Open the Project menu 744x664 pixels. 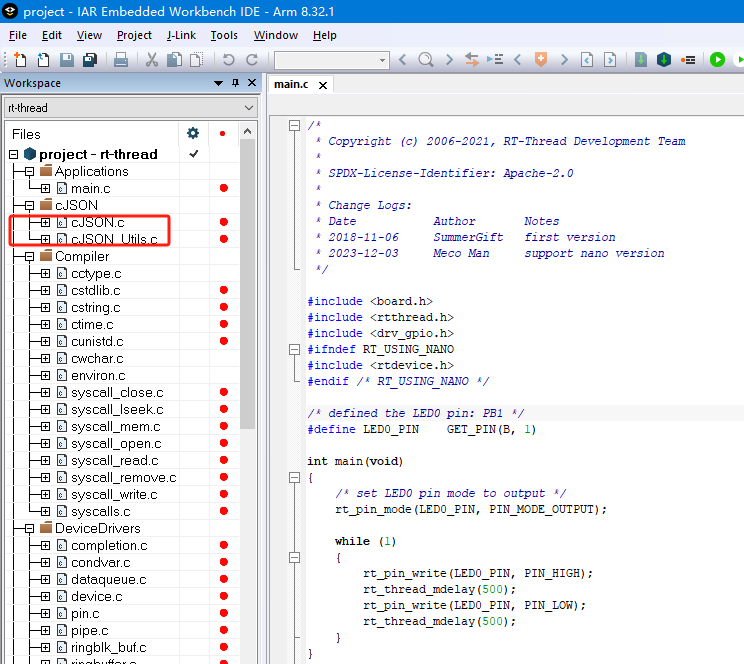tap(134, 35)
